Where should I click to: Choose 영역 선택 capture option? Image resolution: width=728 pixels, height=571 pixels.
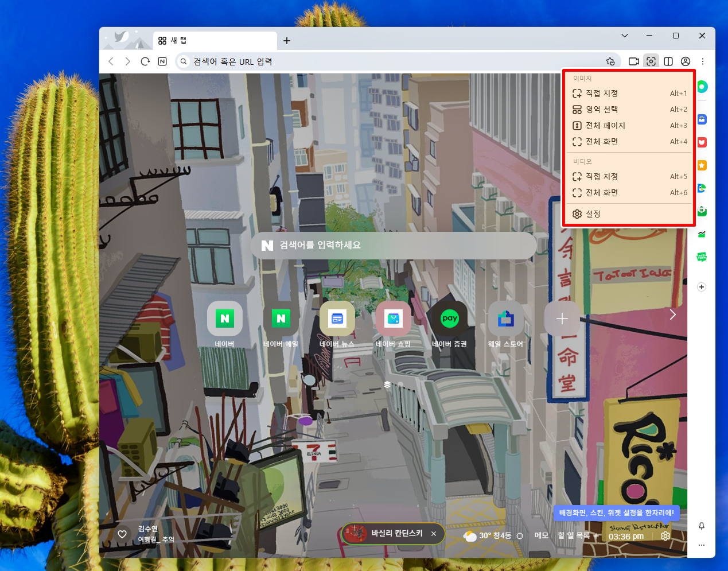coord(629,110)
